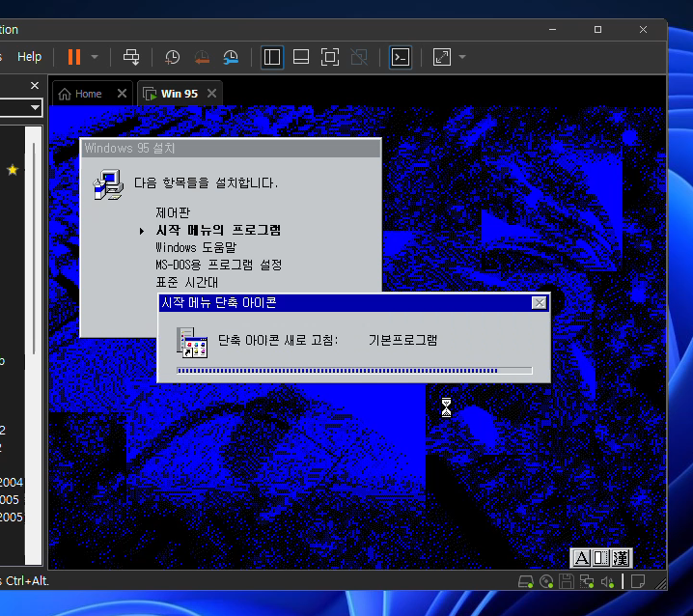Click the 시작 메뉴의 프로그램 item

218,230
